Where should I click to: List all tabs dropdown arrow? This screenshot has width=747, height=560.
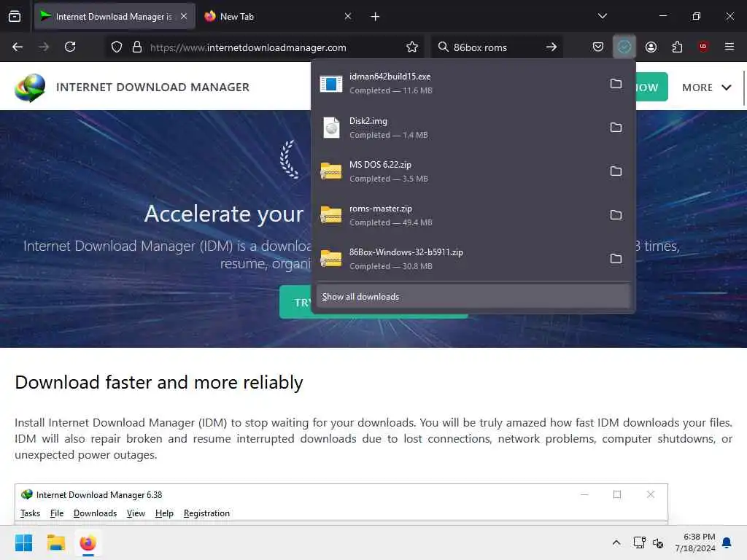[x=602, y=16]
